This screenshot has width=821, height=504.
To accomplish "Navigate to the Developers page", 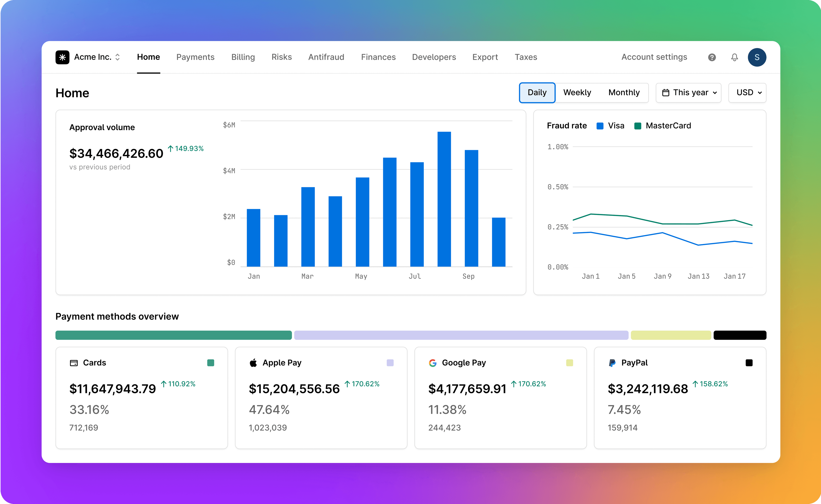I will [434, 57].
